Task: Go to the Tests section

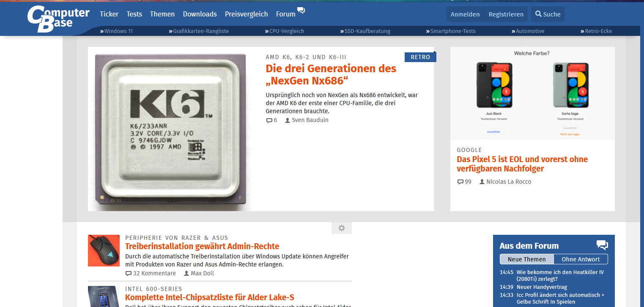Action: pyautogui.click(x=134, y=14)
